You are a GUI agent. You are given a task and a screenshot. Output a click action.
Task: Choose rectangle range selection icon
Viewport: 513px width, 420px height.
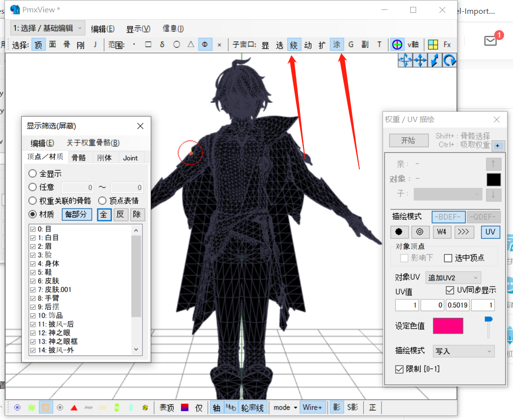[x=148, y=44]
